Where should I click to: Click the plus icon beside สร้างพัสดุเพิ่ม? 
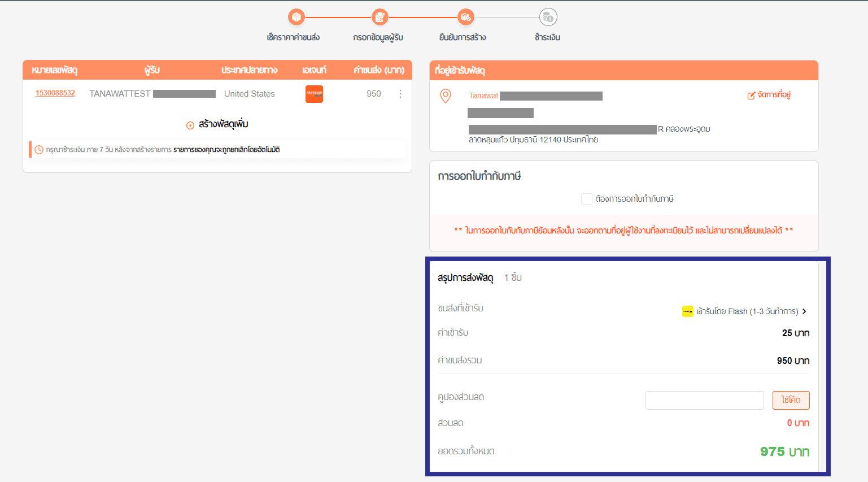(x=190, y=125)
